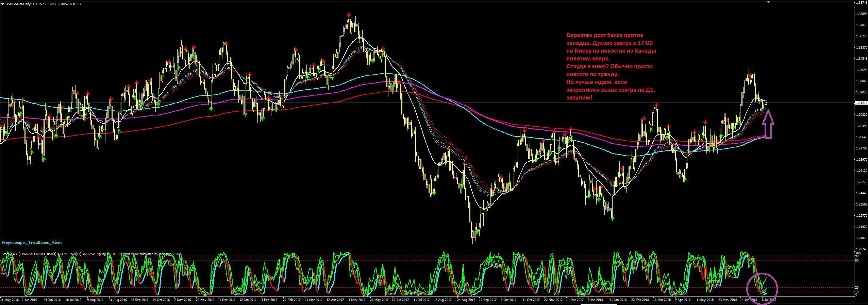This screenshot has height=305, width=868.
Task: Click the red sell arrow above the highest peak
Action: click(x=349, y=15)
